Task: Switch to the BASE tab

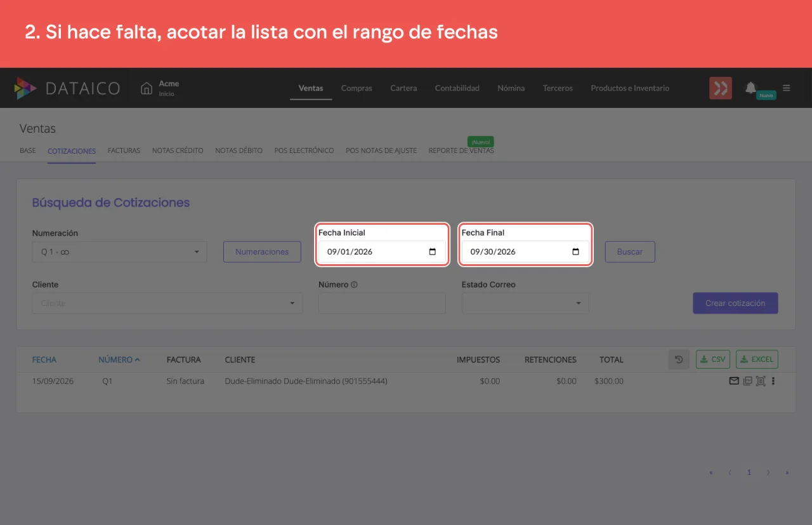Action: click(x=28, y=150)
